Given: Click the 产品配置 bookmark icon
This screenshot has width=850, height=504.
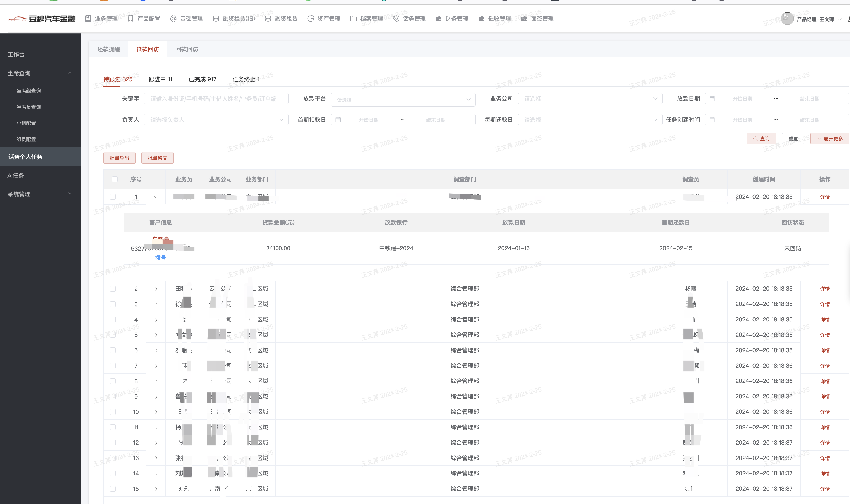Looking at the screenshot, I should tap(130, 19).
